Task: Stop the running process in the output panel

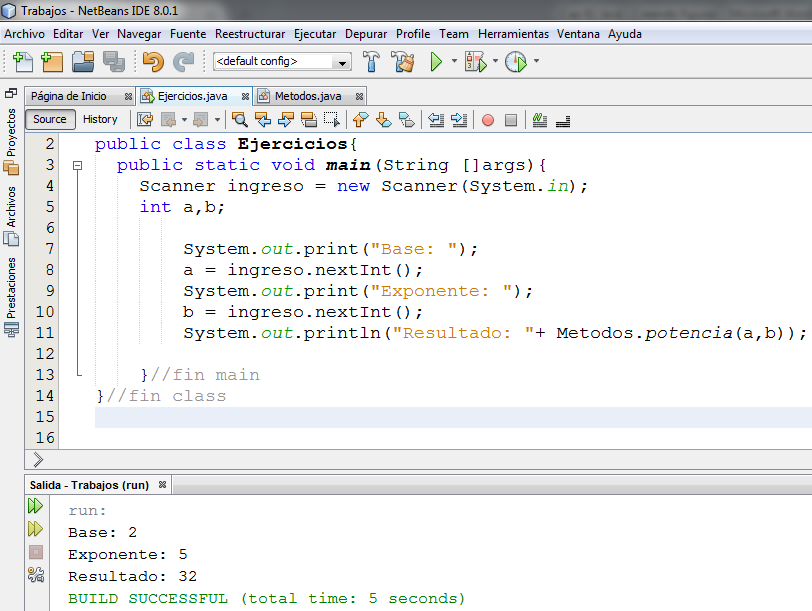Action: [x=35, y=551]
